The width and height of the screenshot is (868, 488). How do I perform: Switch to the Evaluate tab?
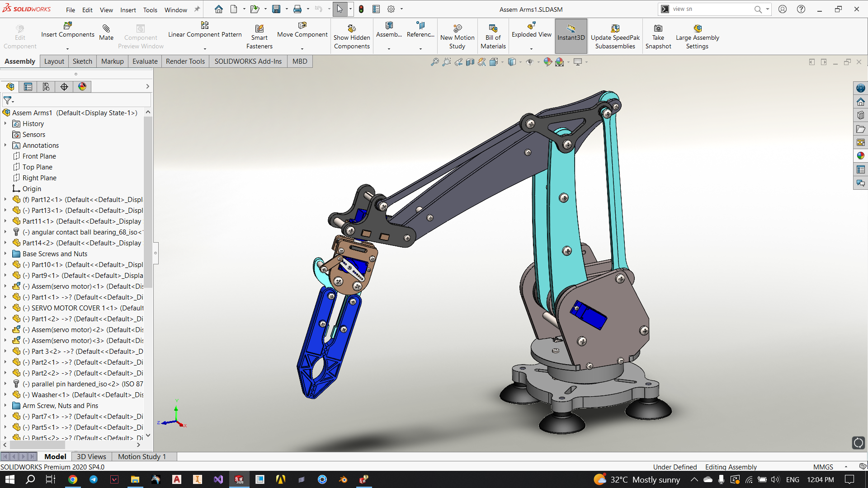click(x=145, y=61)
